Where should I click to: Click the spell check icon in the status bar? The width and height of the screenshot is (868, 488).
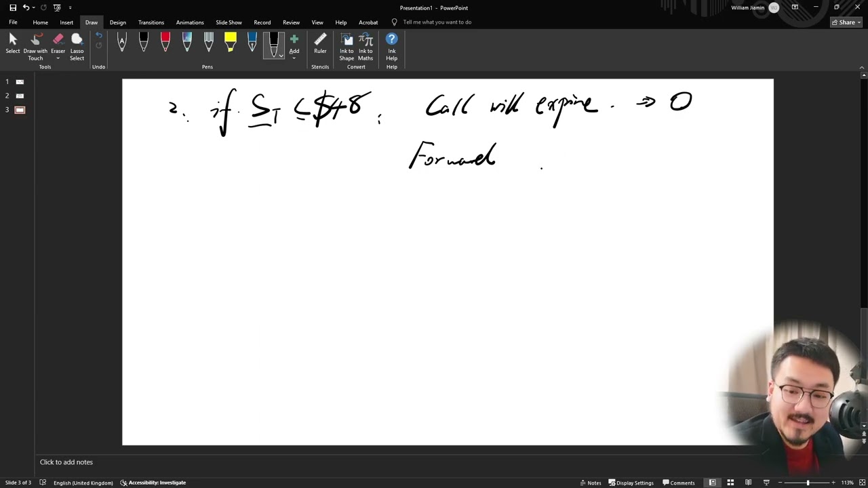click(x=43, y=483)
